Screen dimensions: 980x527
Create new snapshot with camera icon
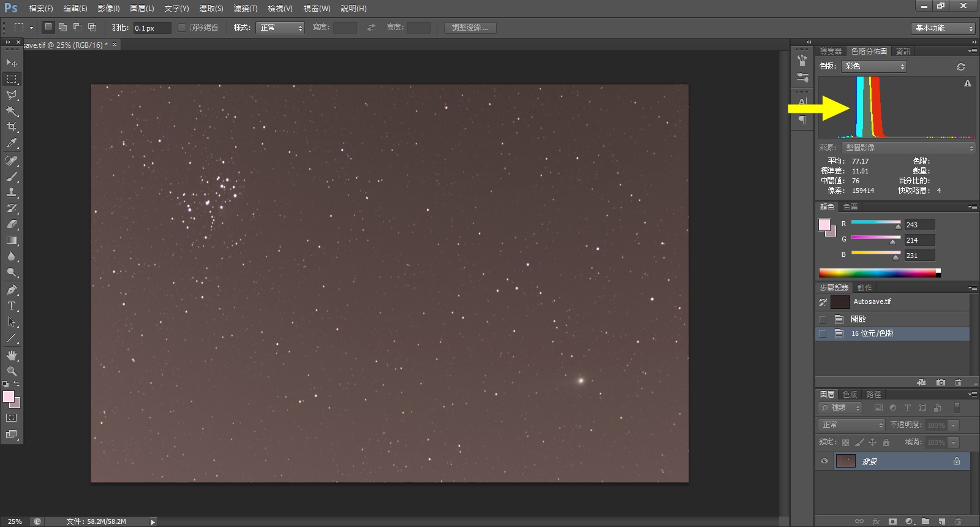(x=941, y=382)
